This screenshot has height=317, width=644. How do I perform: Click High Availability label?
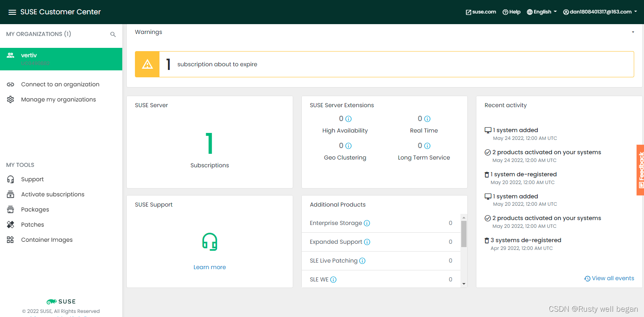click(x=345, y=130)
